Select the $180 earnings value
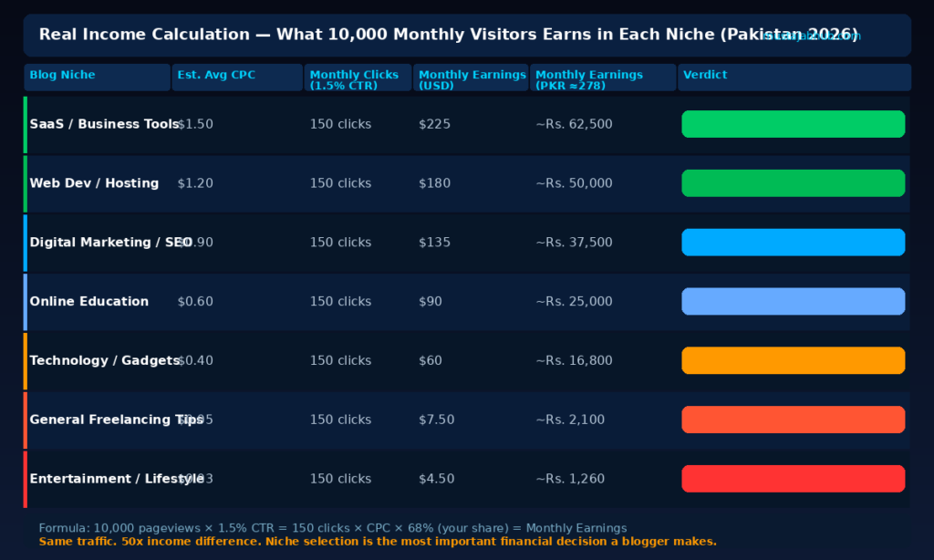Viewport: 934px width, 560px height. (x=435, y=183)
